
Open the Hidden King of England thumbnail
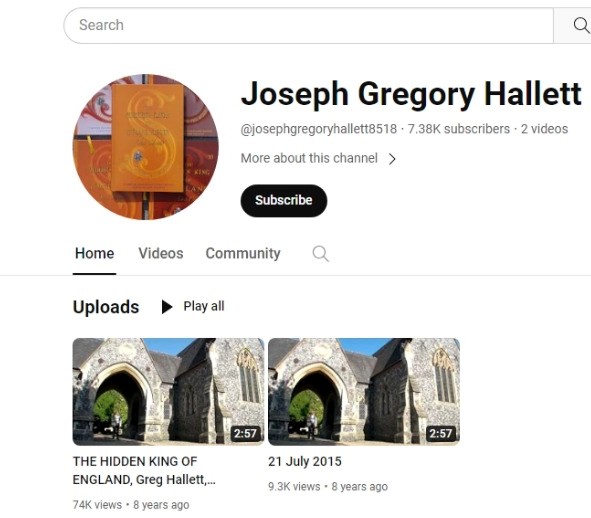pos(168,391)
